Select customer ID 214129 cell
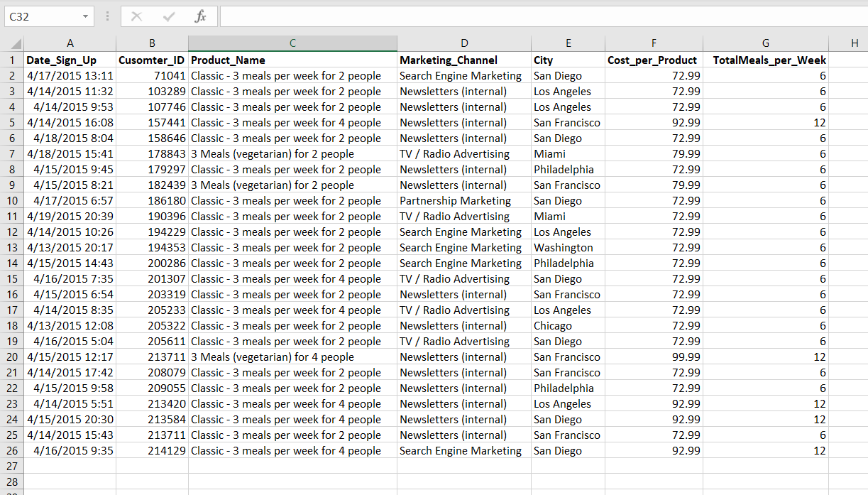Screen dimensions: 868x495 152,451
